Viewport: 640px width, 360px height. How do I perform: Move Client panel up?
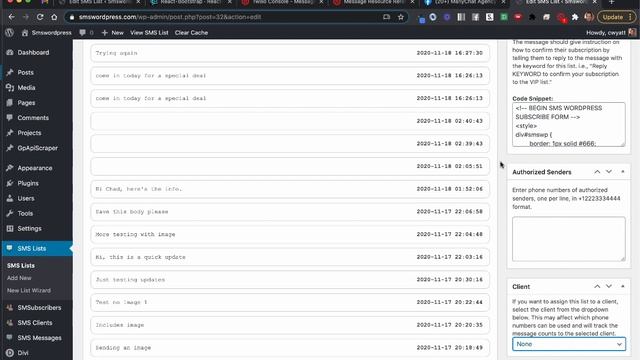coord(597,287)
